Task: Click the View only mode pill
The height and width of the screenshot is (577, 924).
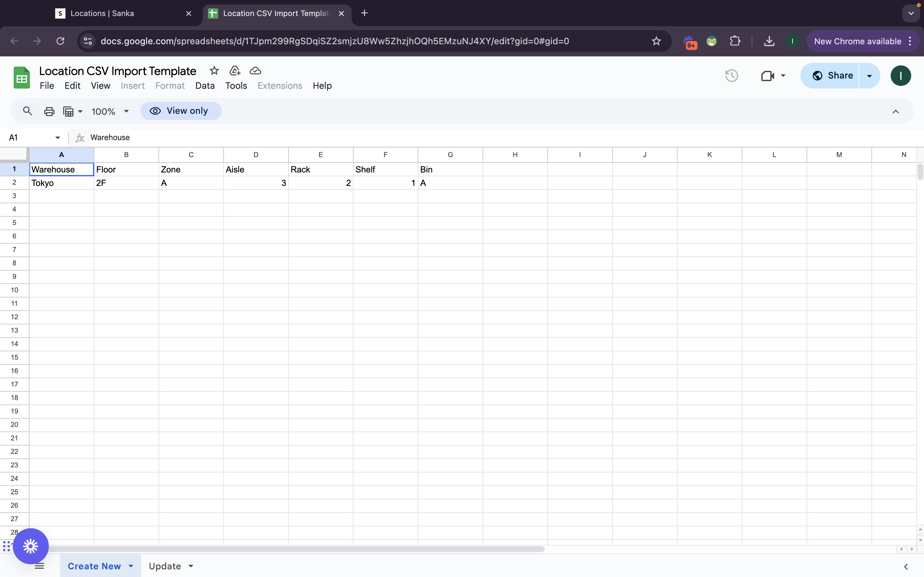Action: pyautogui.click(x=181, y=111)
